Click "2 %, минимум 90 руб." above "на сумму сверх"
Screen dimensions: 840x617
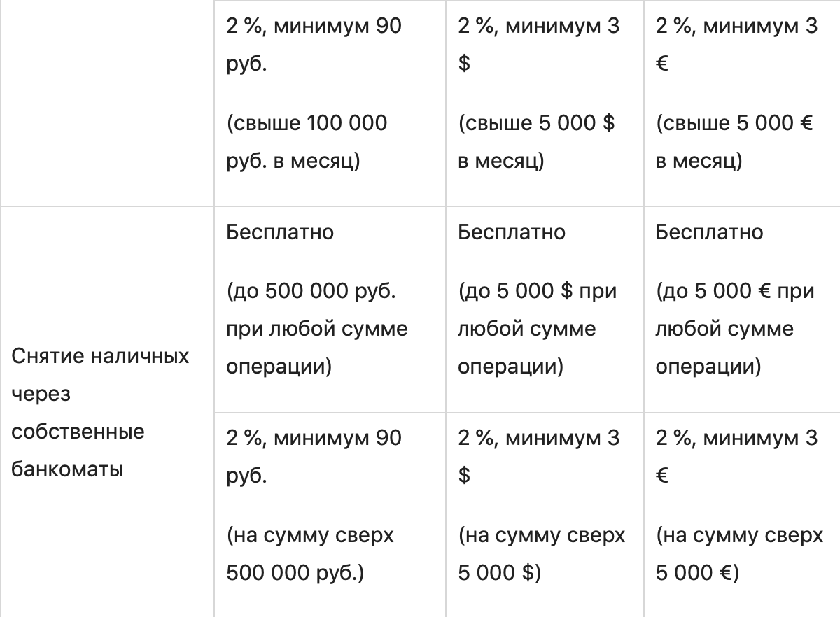(x=314, y=456)
